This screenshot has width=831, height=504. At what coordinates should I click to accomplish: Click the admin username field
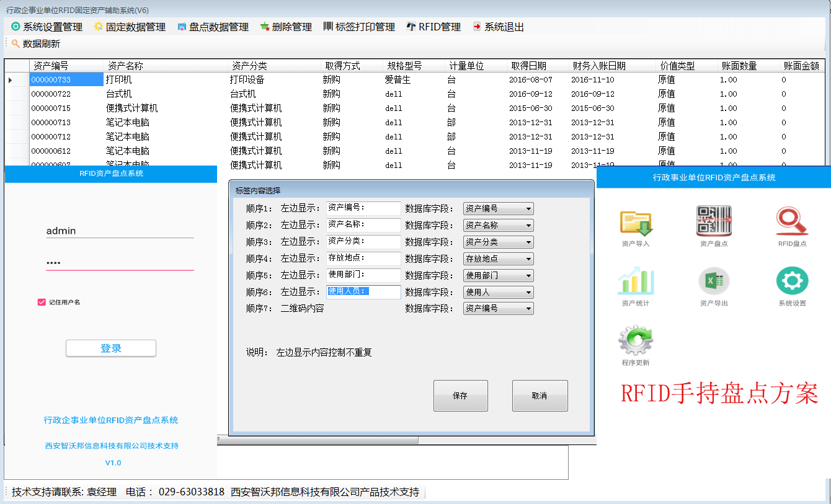[120, 231]
